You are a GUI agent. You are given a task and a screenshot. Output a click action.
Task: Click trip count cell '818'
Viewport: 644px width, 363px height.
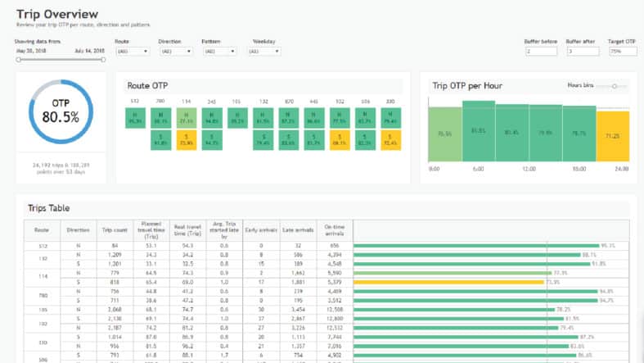[115, 283]
